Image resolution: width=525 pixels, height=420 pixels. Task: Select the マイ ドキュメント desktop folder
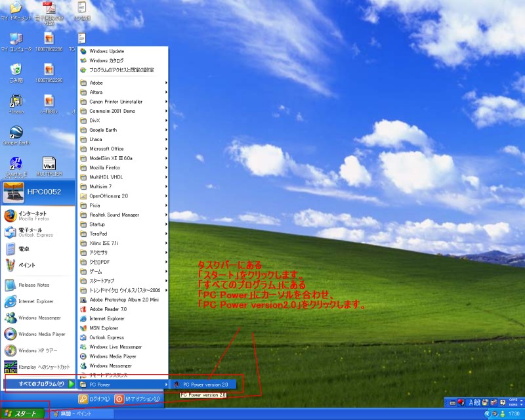coord(16,10)
